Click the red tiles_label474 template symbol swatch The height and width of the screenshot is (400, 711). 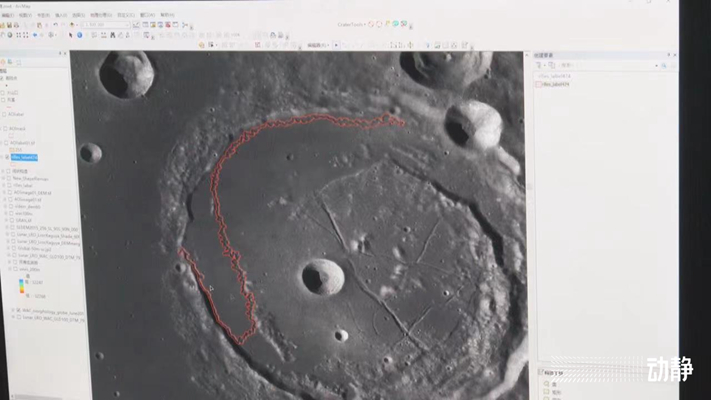[x=538, y=85]
